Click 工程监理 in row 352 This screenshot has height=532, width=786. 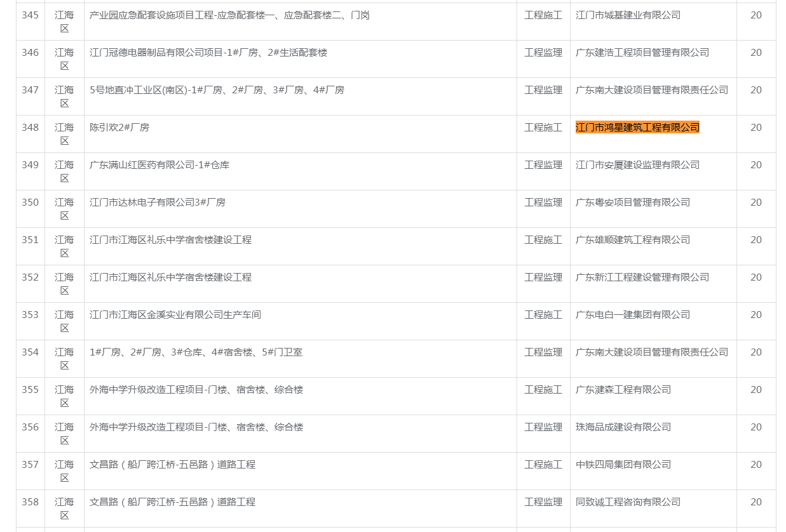click(543, 277)
